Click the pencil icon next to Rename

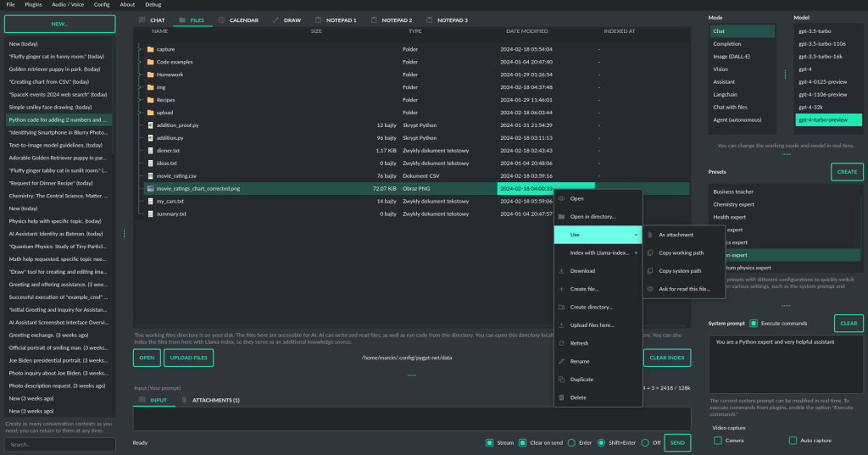[x=561, y=361]
